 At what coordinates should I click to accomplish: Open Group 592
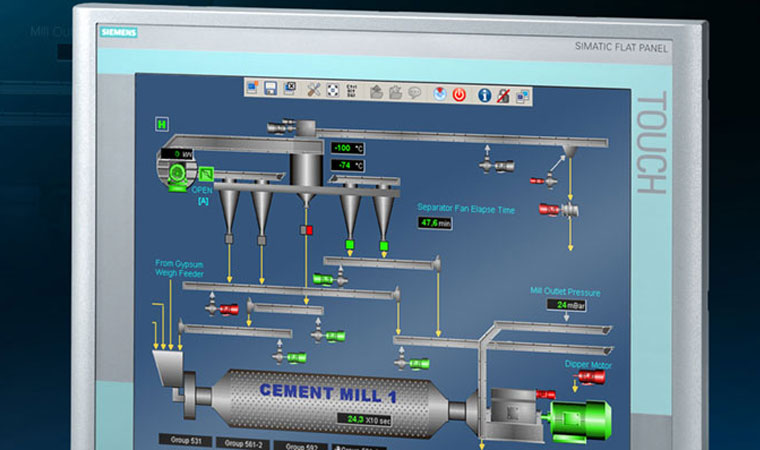tap(301, 446)
